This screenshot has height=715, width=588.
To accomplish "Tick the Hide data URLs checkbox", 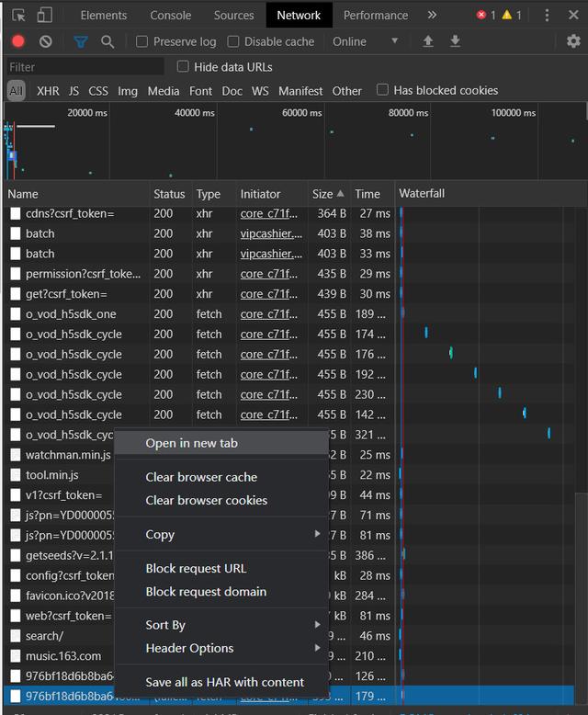I will [183, 66].
